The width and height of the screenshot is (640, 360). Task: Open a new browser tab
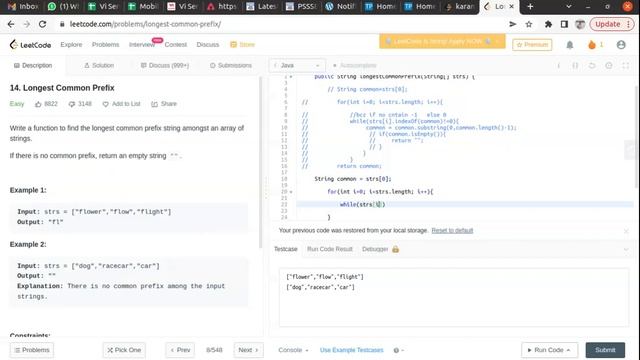click(530, 7)
